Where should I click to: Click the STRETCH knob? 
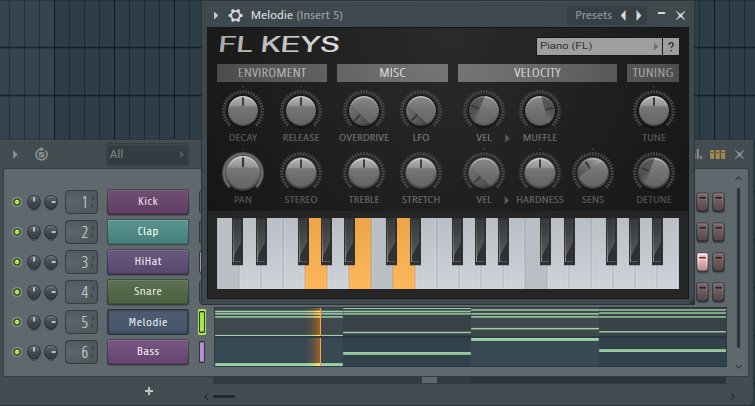point(421,172)
